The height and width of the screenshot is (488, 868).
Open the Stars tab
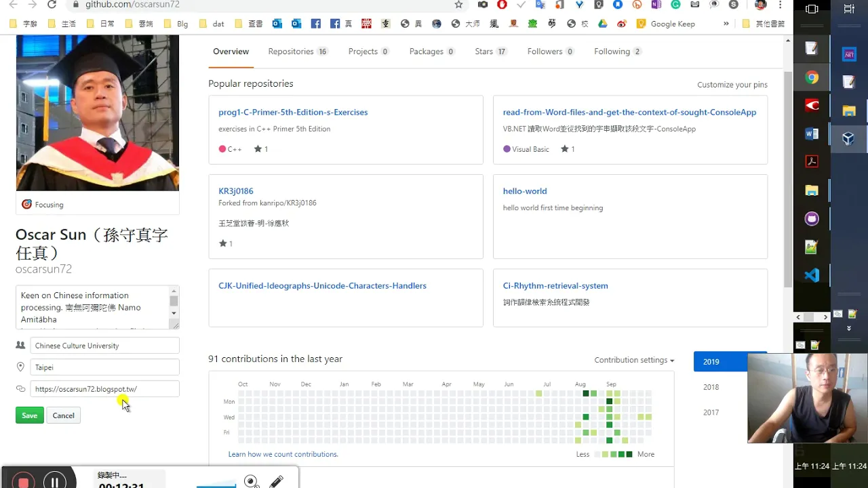[x=491, y=52]
